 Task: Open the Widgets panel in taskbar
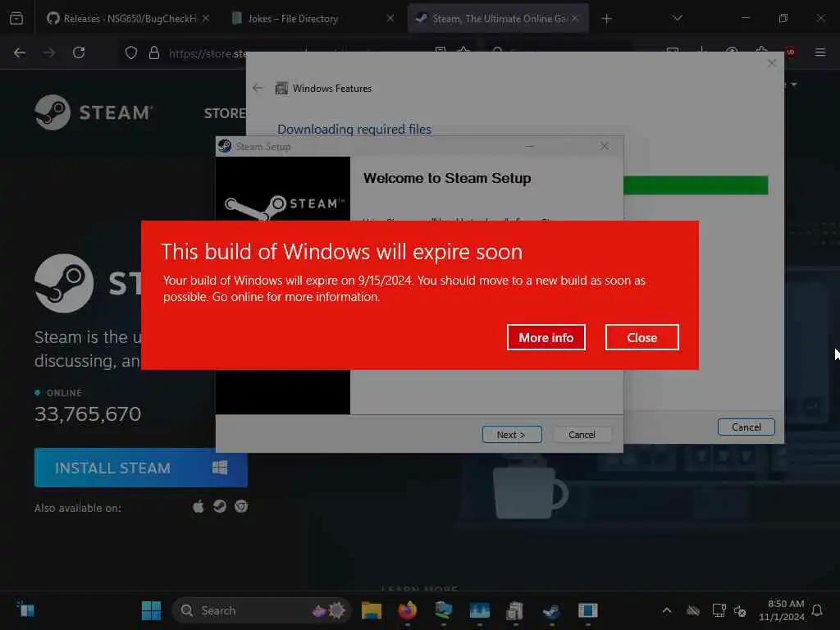tap(25, 609)
